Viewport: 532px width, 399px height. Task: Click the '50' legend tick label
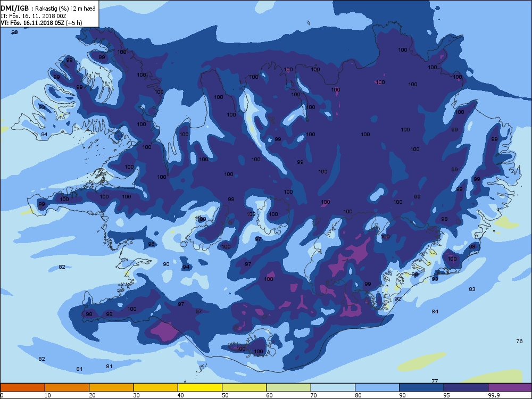(x=225, y=395)
